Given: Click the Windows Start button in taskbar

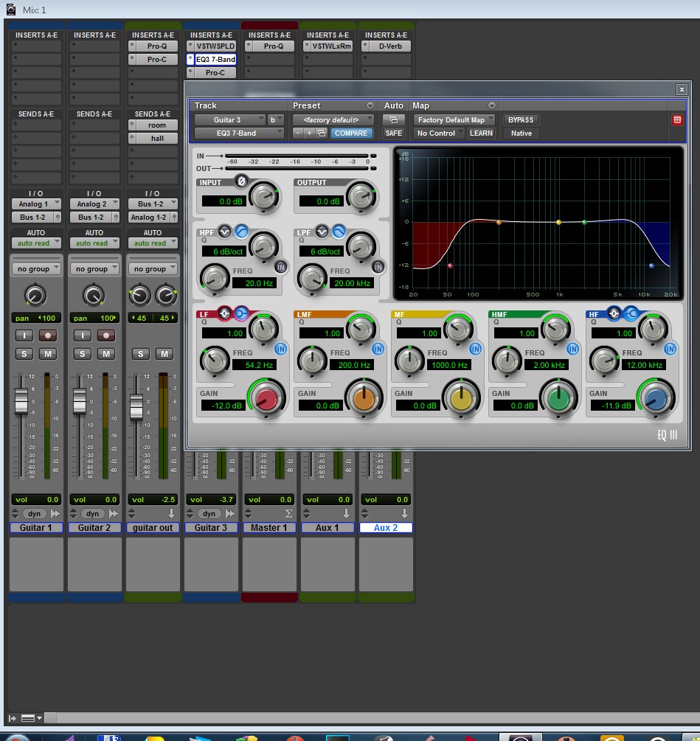Looking at the screenshot, I should [17, 737].
